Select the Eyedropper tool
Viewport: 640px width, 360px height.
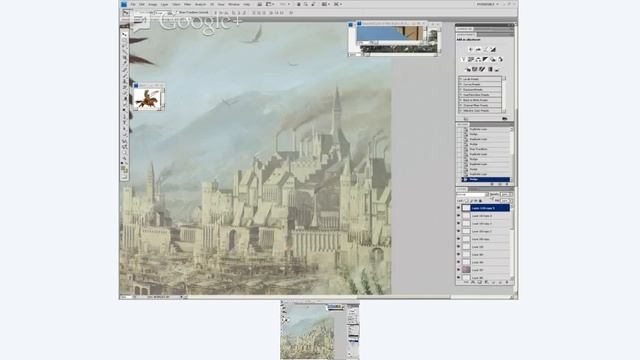pos(124,62)
